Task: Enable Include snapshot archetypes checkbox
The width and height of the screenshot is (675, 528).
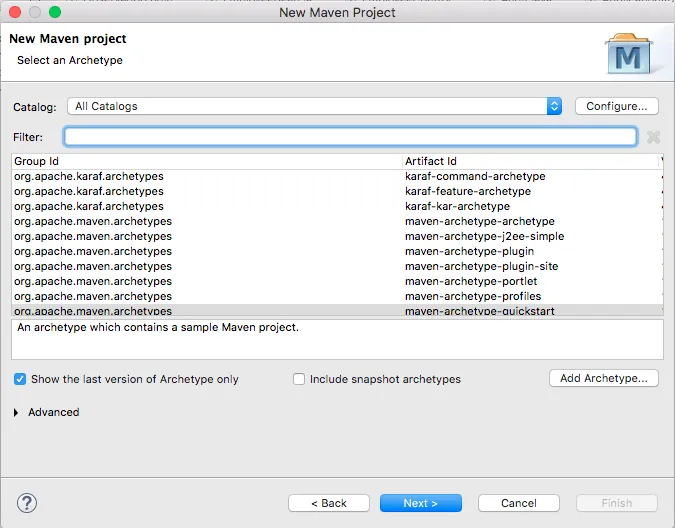Action: tap(299, 379)
